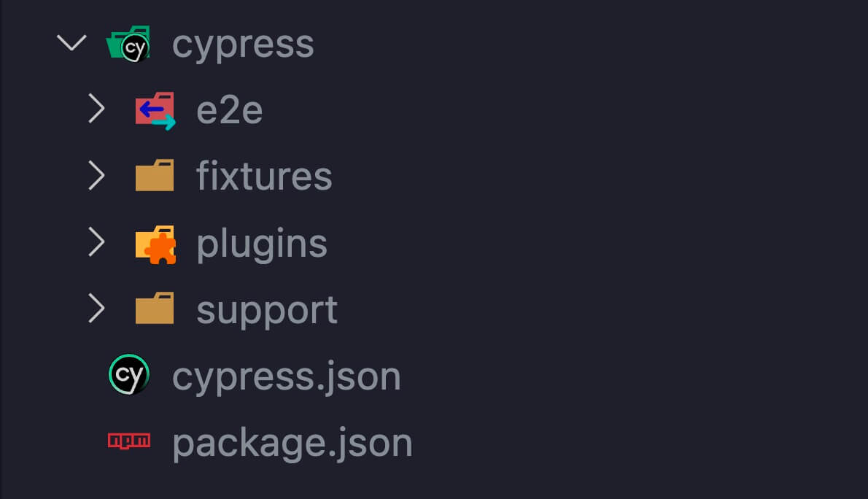Screen dimensions: 868x499
Task: Open the package.json file
Action: pos(291,440)
